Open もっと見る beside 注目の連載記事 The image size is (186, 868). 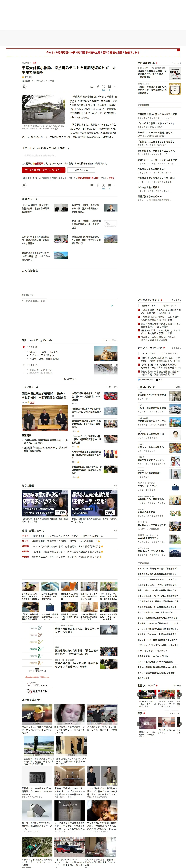coord(176,63)
